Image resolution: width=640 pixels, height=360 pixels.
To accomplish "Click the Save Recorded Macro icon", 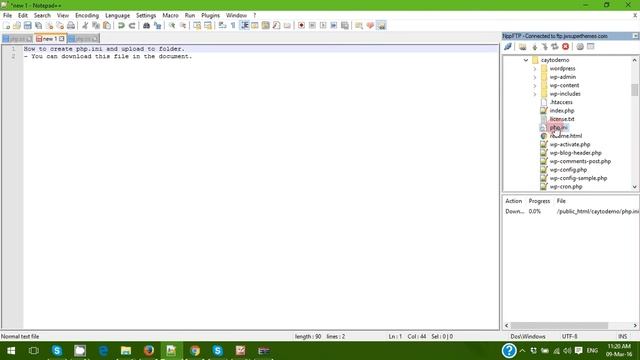I will 345,25.
